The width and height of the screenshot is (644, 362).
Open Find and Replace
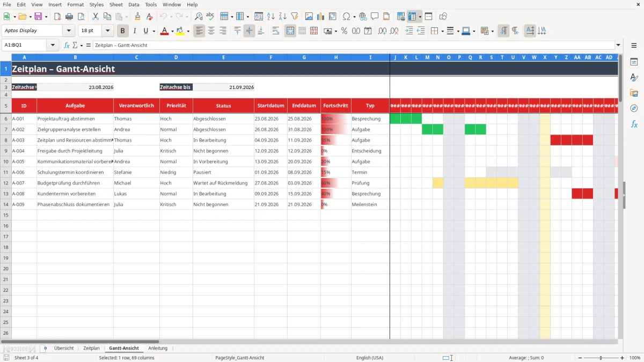coord(199,17)
